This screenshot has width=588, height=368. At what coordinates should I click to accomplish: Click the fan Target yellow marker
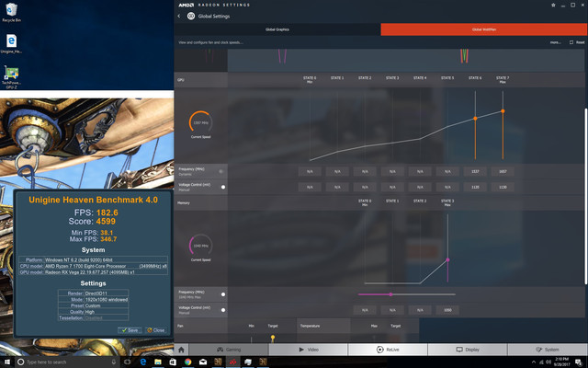pyautogui.click(x=273, y=338)
